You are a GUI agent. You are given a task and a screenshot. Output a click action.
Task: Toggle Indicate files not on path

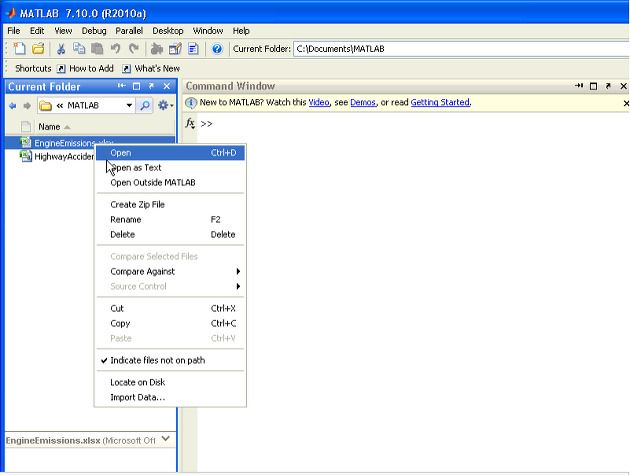point(170,360)
